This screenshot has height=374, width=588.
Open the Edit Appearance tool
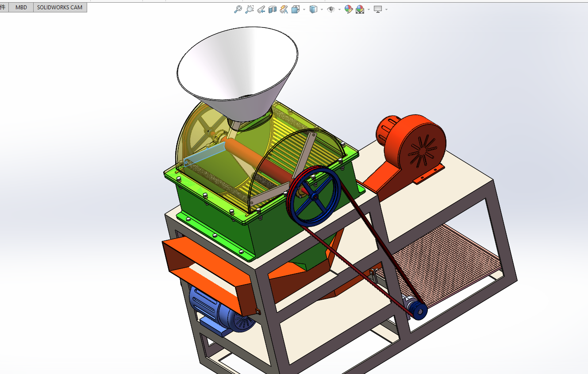[x=349, y=9]
